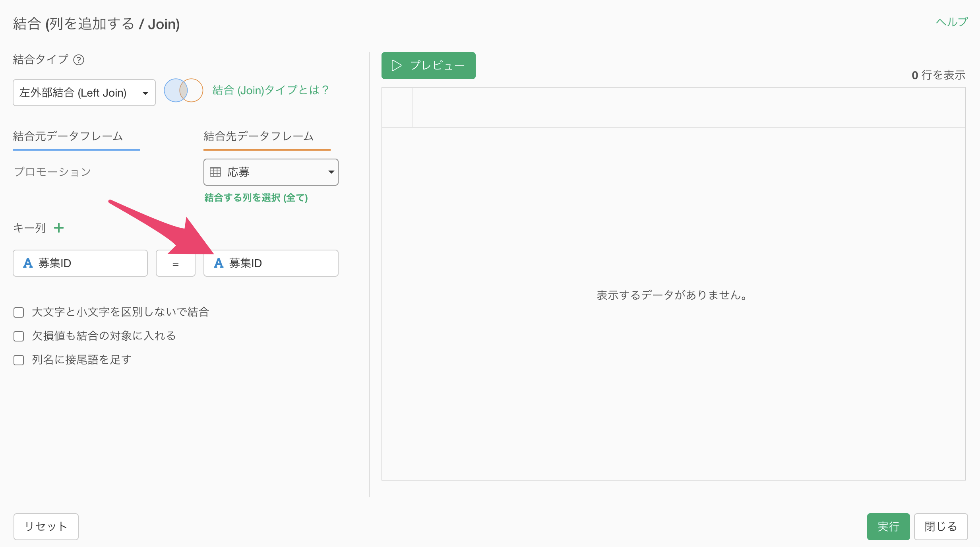Screen dimensions: 980x547
Task: Open the 左外部結合 (Left Join) type dropdown
Action: click(84, 93)
